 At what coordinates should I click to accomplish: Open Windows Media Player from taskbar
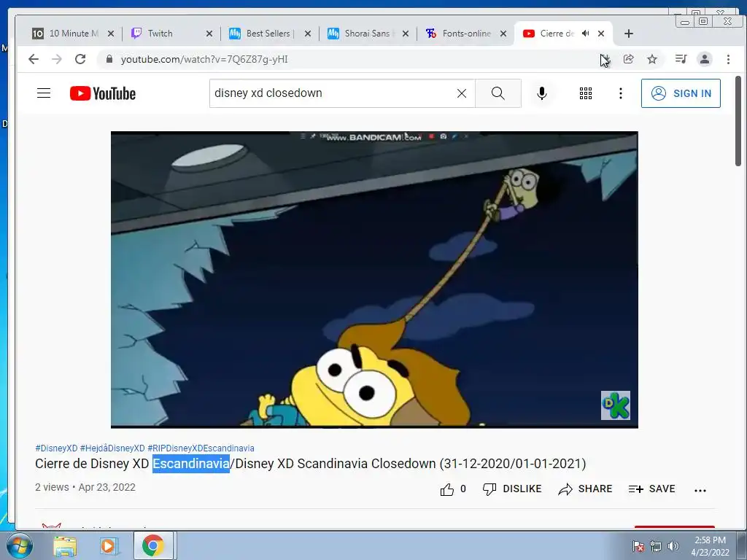tap(108, 546)
